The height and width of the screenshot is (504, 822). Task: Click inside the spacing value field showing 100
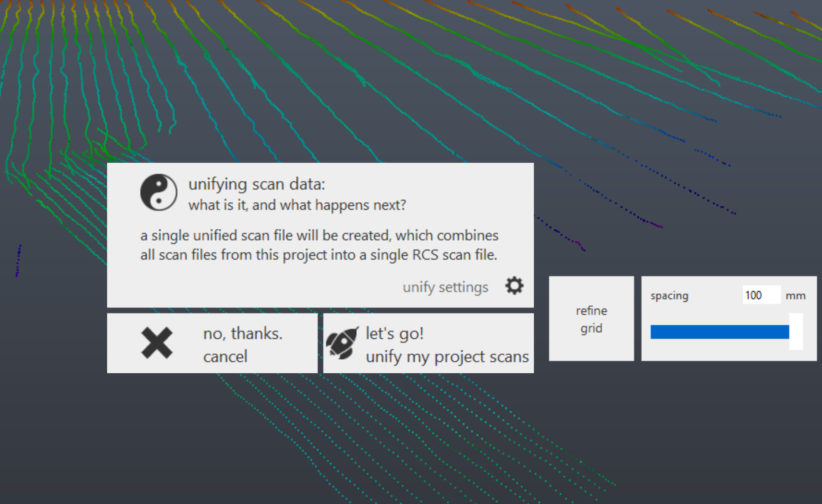pyautogui.click(x=761, y=295)
